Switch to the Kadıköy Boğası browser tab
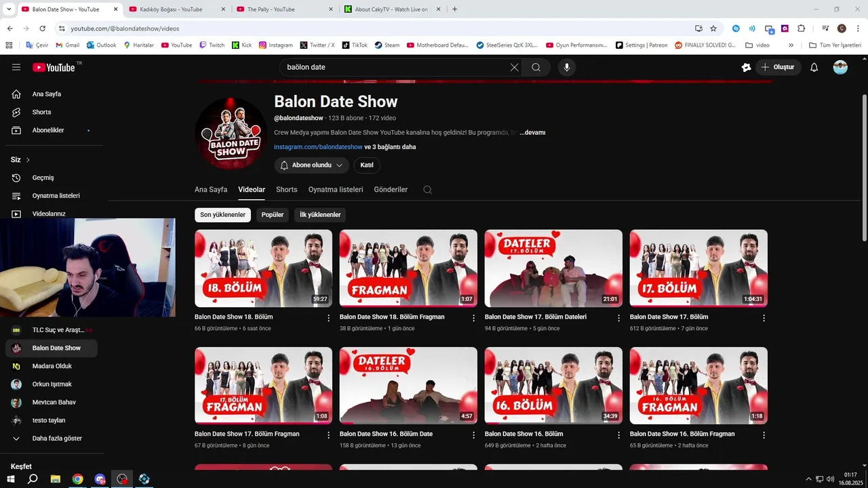868x488 pixels. pos(176,9)
